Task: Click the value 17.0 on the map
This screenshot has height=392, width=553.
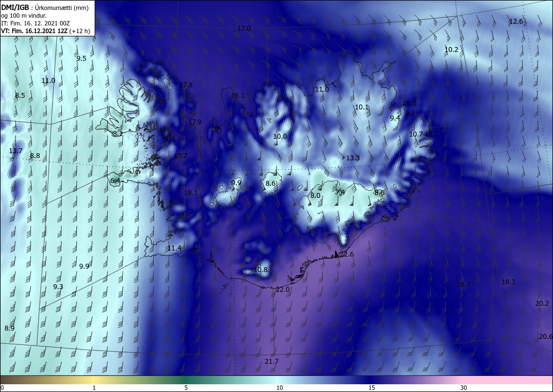Action: coord(244,29)
